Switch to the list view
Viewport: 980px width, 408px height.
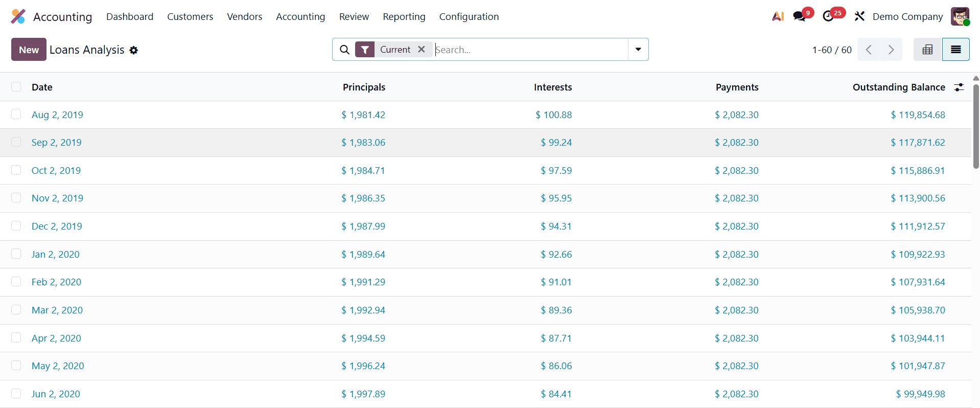[x=955, y=50]
